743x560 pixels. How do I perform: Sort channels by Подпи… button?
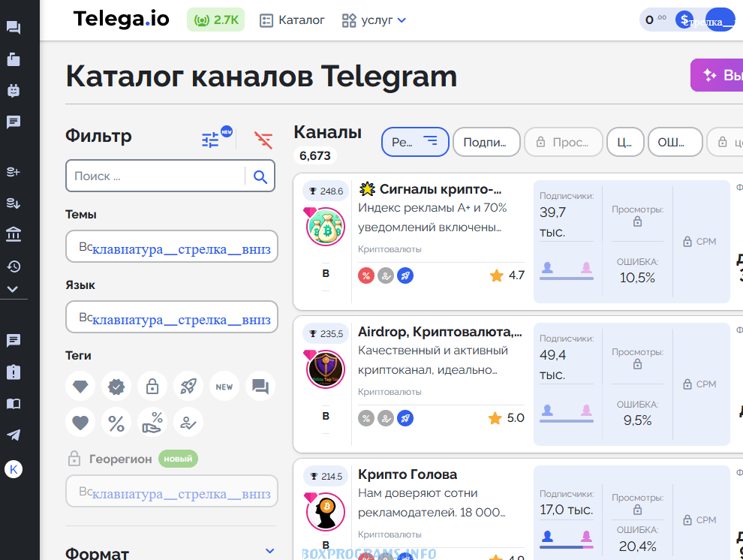pyautogui.click(x=486, y=142)
